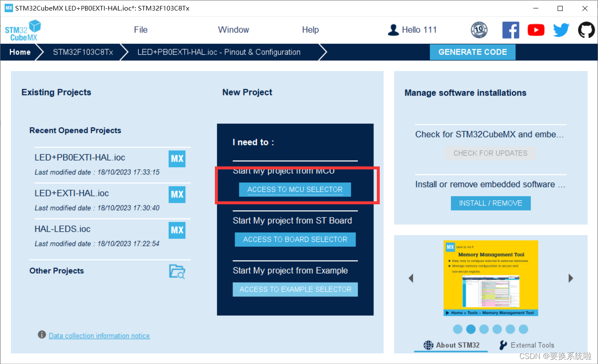Click INSTALL / REMOVE button
This screenshot has width=598, height=364.
(x=491, y=203)
